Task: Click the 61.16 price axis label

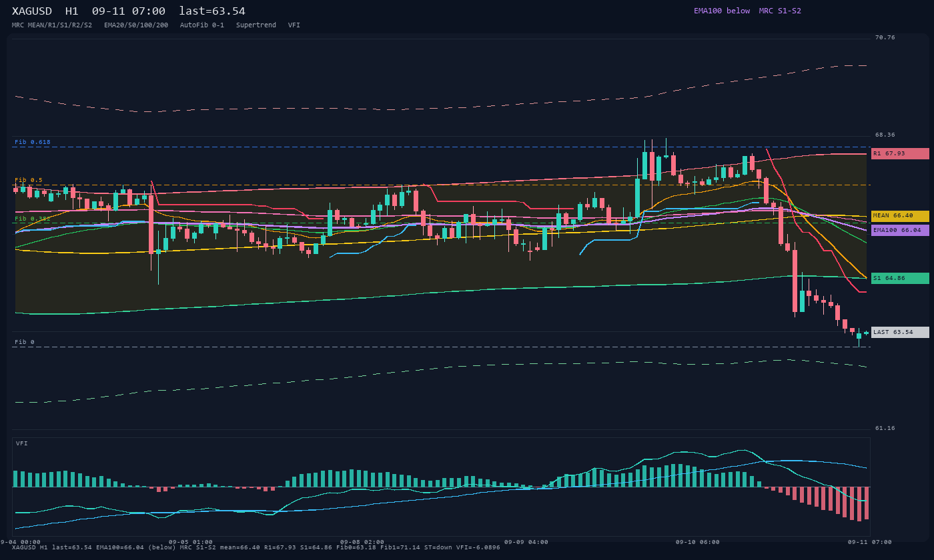Action: [x=885, y=428]
